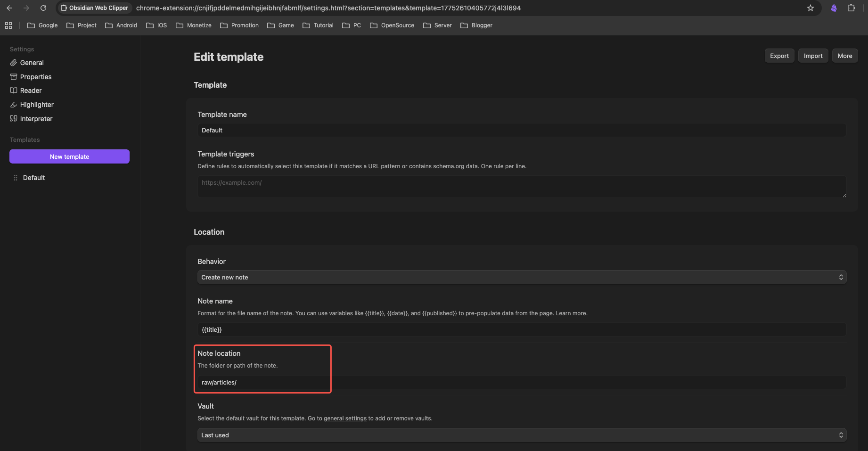Follow the Learn more link
Viewport: 868px width, 451px height.
(571, 313)
